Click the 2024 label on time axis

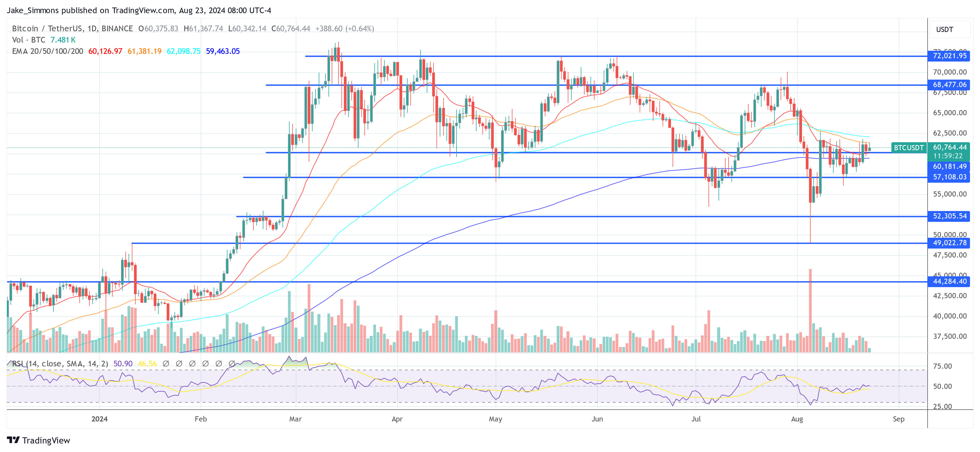[99, 419]
